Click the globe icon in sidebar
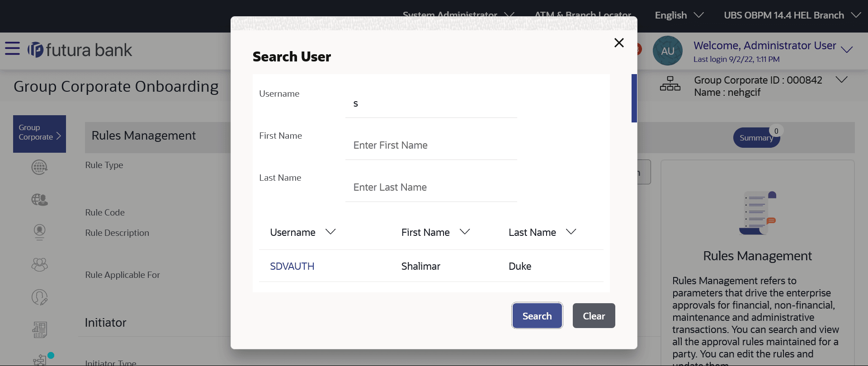868x366 pixels. click(x=39, y=167)
